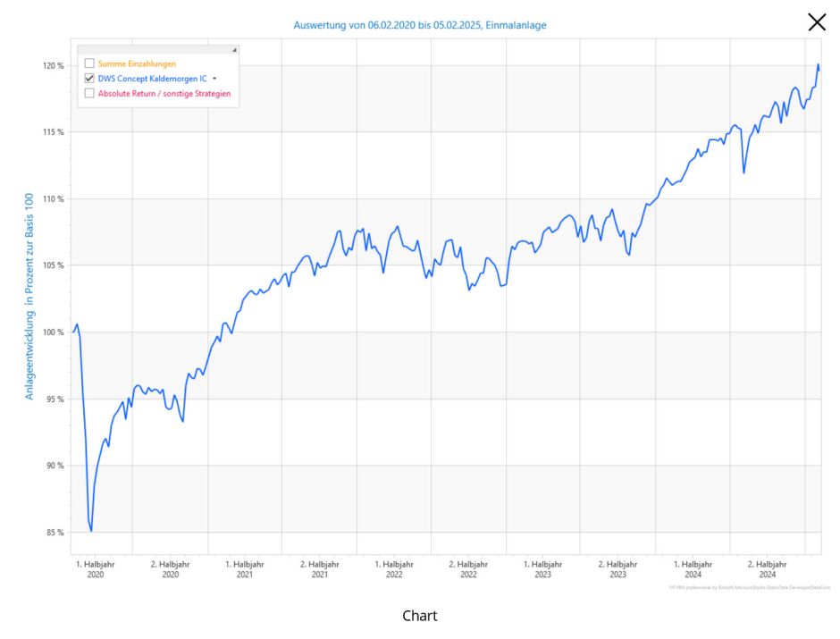Select the 85 % y-axis label
The height and width of the screenshot is (639, 840).
tap(55, 533)
